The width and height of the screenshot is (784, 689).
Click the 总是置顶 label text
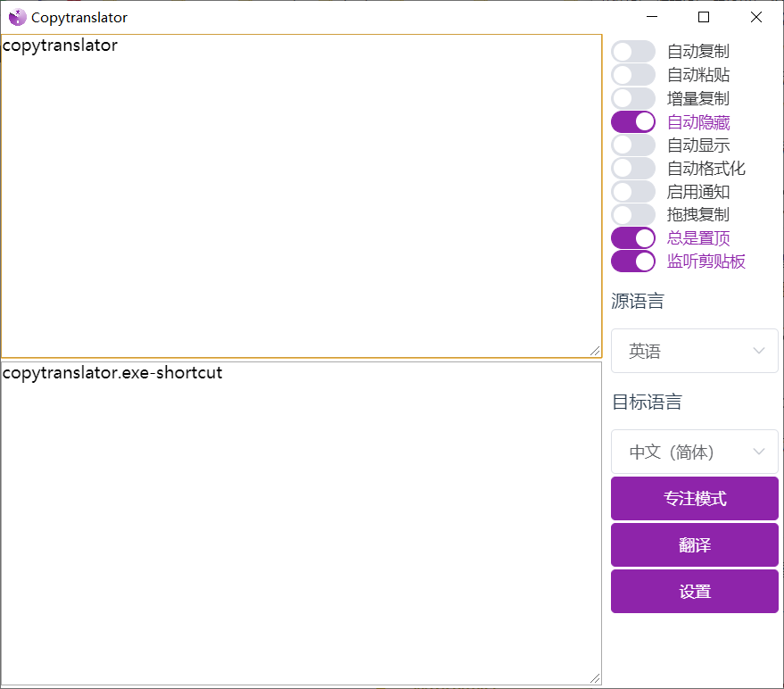[698, 238]
